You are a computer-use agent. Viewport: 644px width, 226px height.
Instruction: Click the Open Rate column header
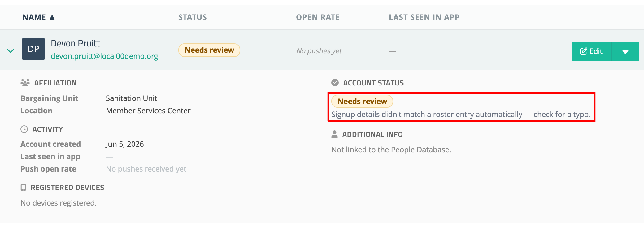(318, 17)
